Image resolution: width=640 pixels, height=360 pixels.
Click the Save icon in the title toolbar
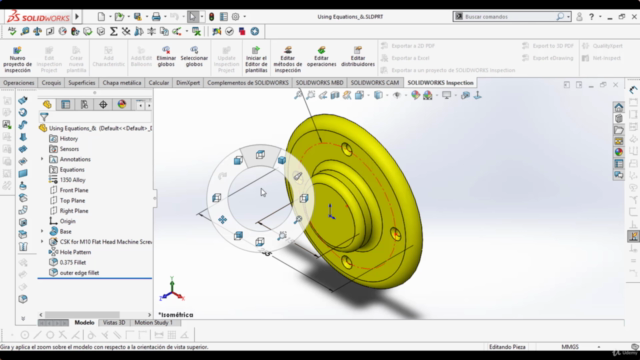click(138, 17)
